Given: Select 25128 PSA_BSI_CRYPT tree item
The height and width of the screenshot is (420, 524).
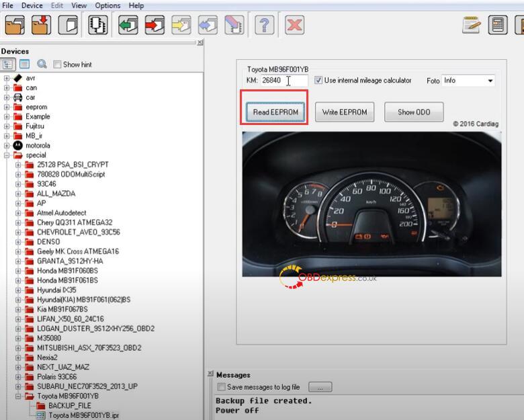Looking at the screenshot, I should 73,165.
